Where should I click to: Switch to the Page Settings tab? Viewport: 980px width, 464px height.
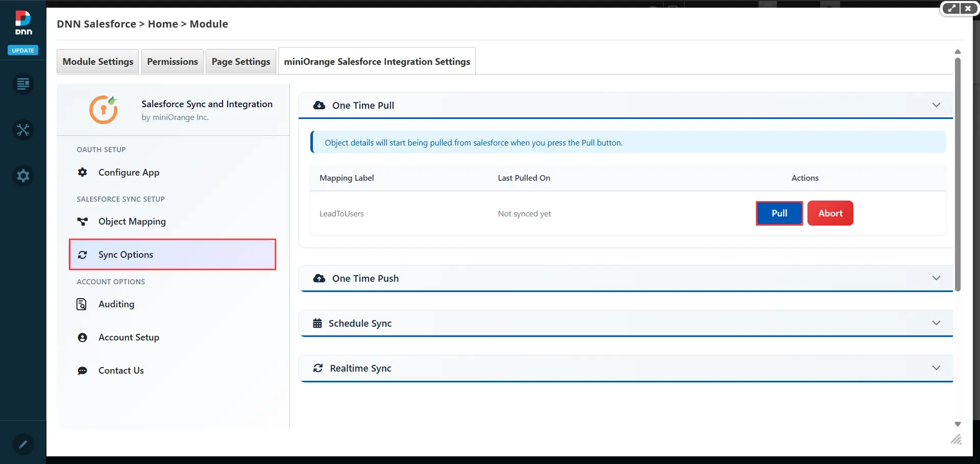pos(241,61)
